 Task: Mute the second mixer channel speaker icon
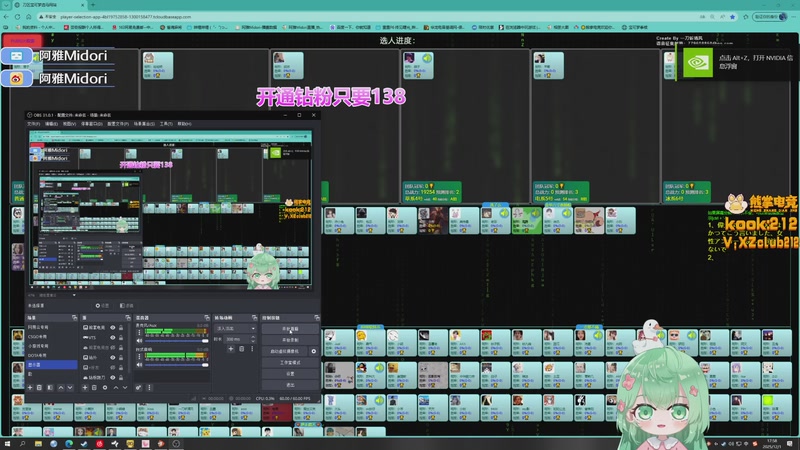139,365
